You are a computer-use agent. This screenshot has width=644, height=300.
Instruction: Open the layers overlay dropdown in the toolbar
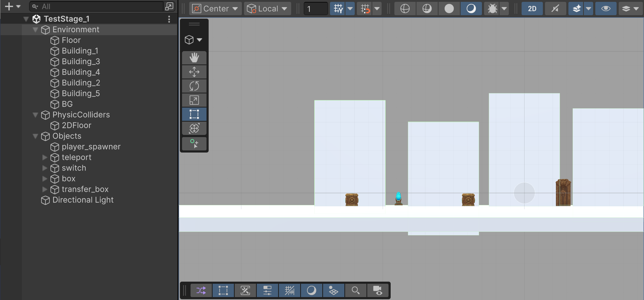[x=630, y=9]
